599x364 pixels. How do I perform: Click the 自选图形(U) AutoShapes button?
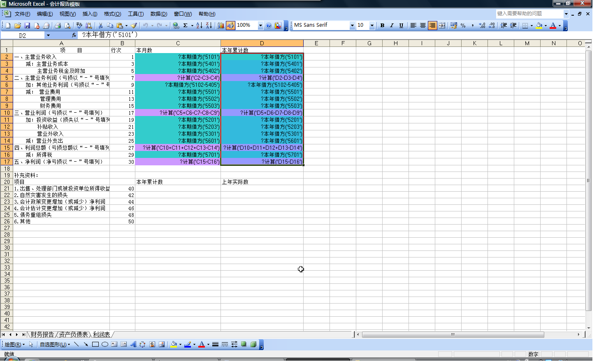(55, 344)
